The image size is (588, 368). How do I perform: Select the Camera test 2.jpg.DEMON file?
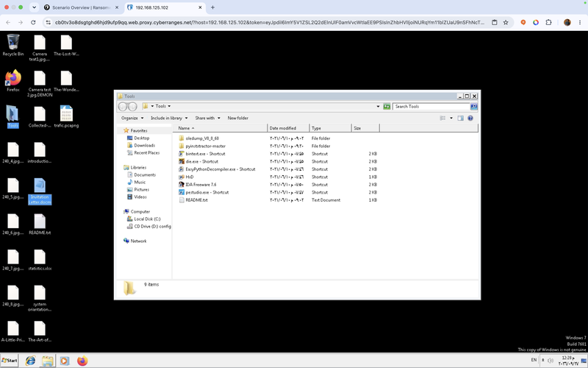point(40,84)
